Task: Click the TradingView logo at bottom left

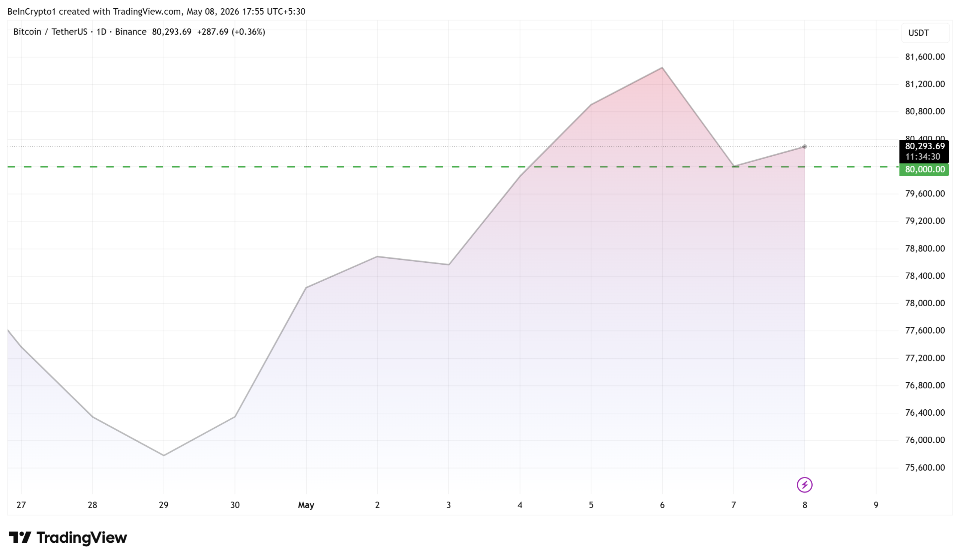Action: pyautogui.click(x=68, y=538)
